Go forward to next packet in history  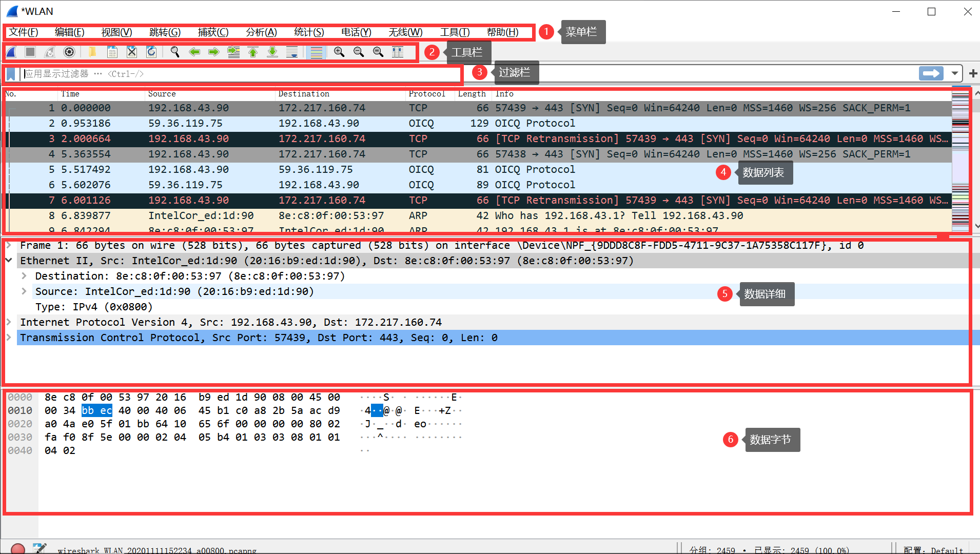click(x=214, y=52)
